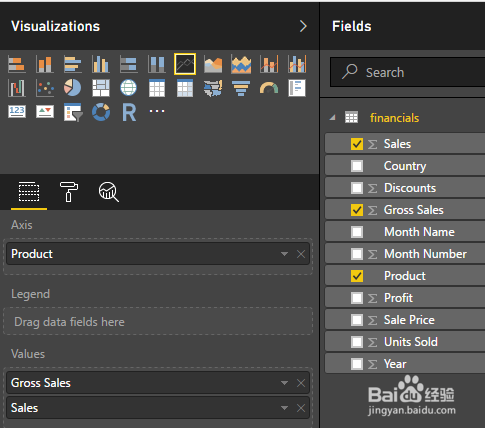
Task: Choose the funnel chart visual
Action: [x=241, y=88]
